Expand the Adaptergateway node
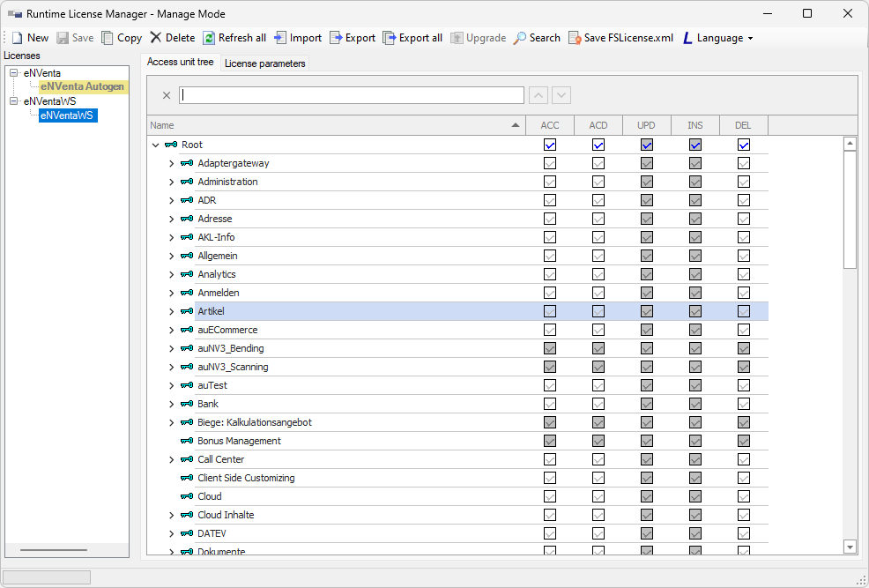This screenshot has width=869, height=588. (x=172, y=163)
